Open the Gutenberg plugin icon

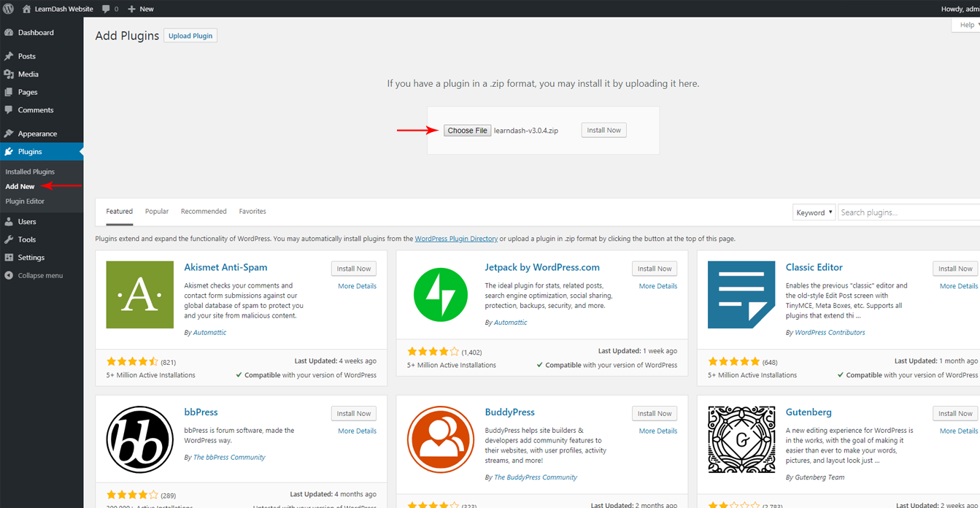coord(741,440)
